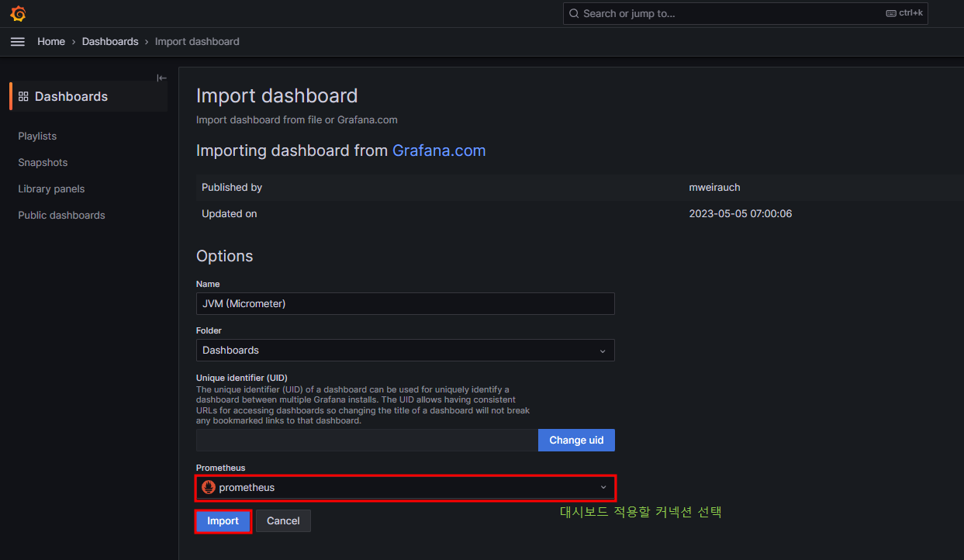Click the Options section heading
Image resolution: width=964 pixels, height=560 pixels.
coord(224,256)
